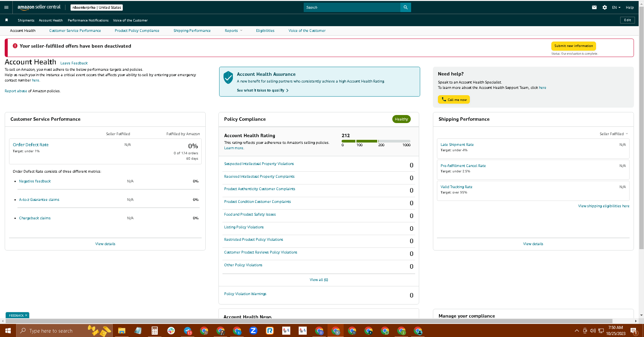Expand See what it takes to qualify
Screen dimensions: 644x337
262,90
